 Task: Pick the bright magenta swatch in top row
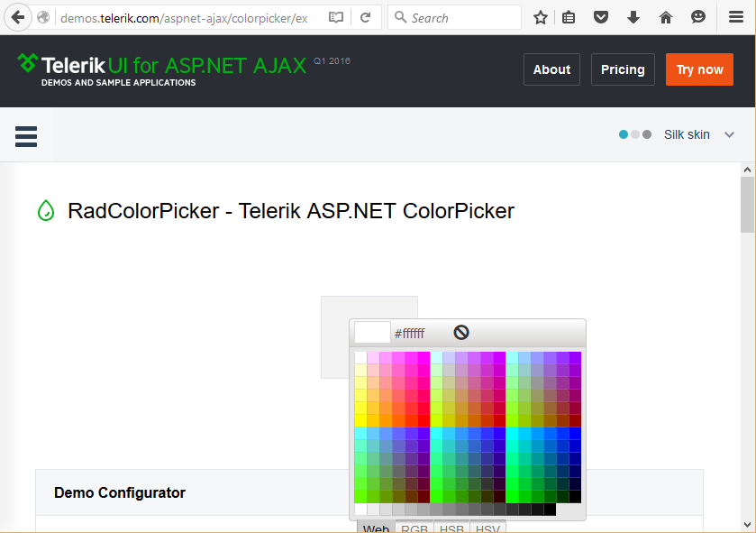(x=424, y=357)
